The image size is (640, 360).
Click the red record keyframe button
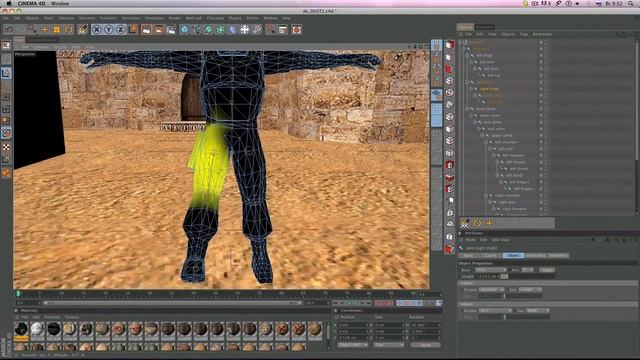pyautogui.click(x=378, y=303)
